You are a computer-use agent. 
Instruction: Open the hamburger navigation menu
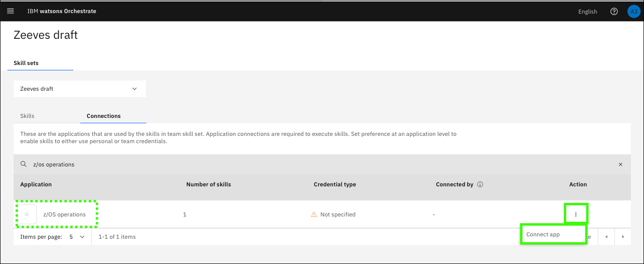pyautogui.click(x=11, y=11)
